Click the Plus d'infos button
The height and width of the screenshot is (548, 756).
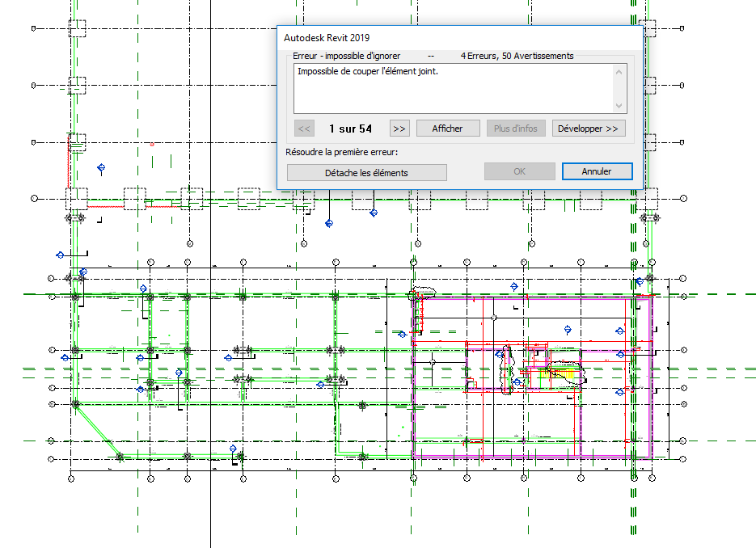[x=515, y=129]
